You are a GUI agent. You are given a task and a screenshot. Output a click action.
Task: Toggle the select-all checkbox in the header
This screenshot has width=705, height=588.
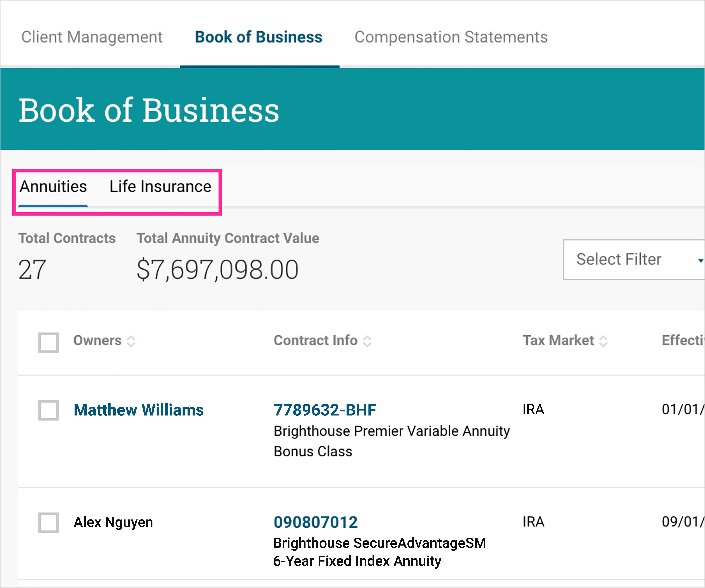(49, 343)
